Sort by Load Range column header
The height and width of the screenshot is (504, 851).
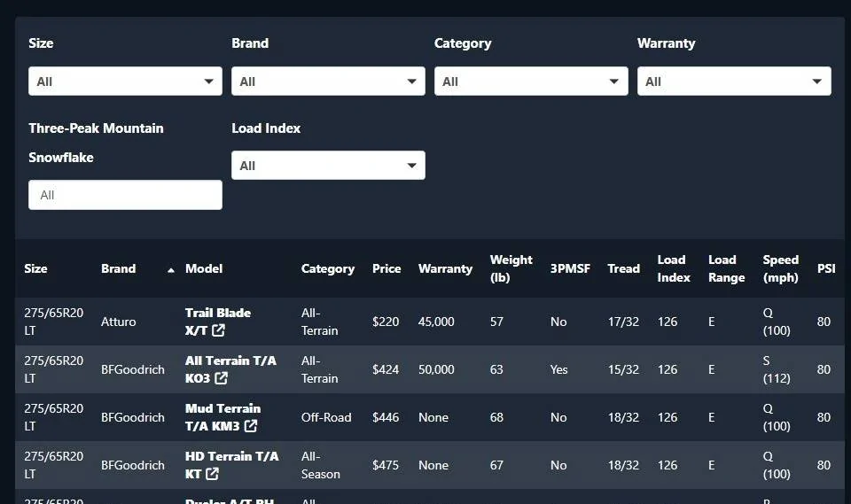tap(727, 268)
